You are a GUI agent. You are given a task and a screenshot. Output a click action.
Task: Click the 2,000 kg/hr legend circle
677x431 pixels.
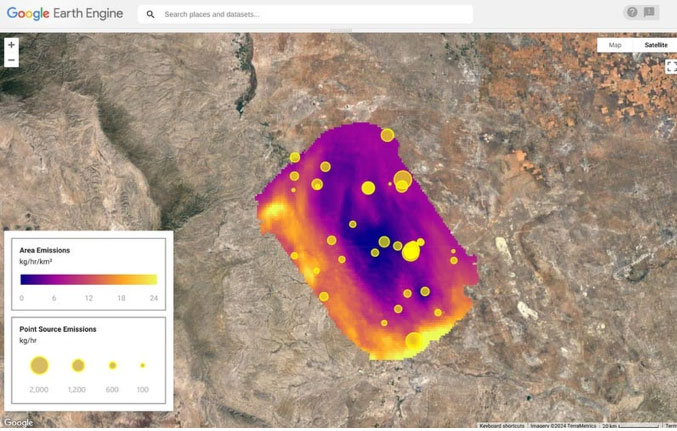click(39, 365)
